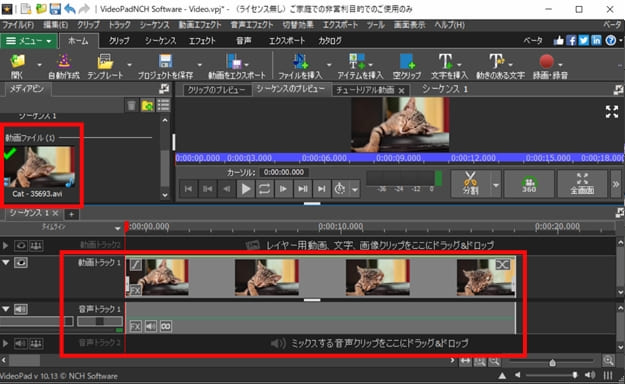This screenshot has height=384, width=625.
Task: Toggle visibility eye of 動画トラック 1
Action: pyautogui.click(x=21, y=263)
